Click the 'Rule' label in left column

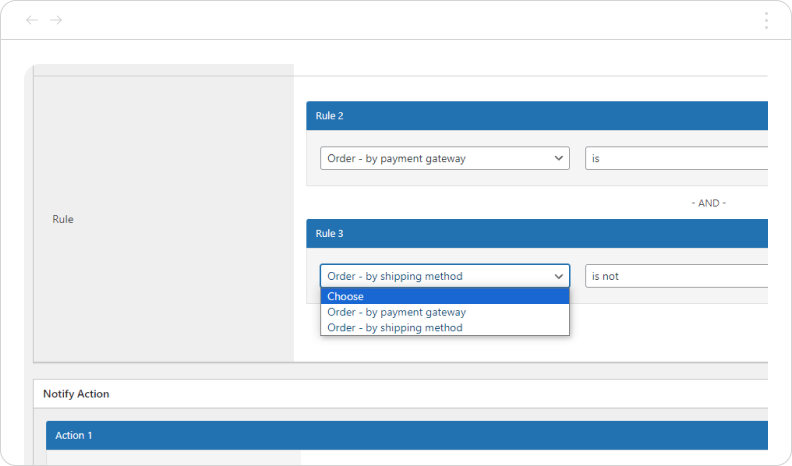coord(63,219)
